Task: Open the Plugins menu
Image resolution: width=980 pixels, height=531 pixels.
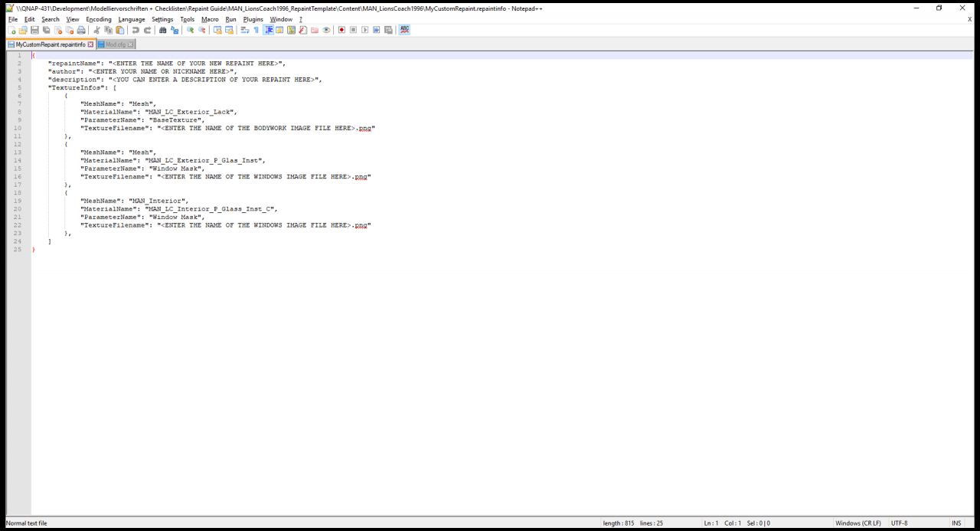Action: (x=253, y=19)
